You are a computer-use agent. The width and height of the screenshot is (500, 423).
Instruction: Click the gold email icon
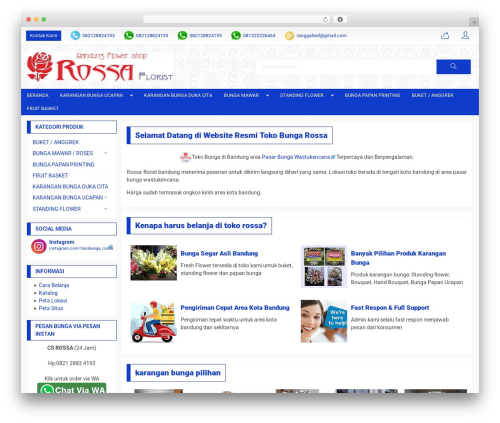pyautogui.click(x=289, y=36)
